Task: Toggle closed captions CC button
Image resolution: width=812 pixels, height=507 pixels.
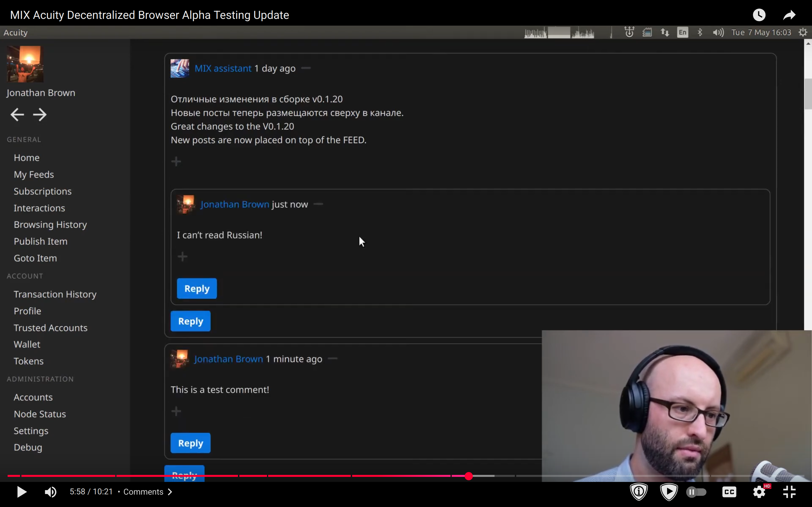Action: [729, 492]
